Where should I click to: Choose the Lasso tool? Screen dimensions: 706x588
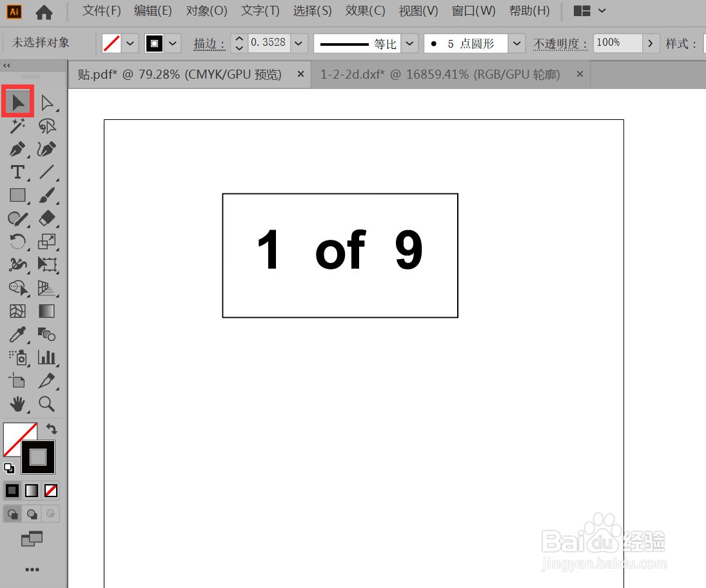pos(47,126)
